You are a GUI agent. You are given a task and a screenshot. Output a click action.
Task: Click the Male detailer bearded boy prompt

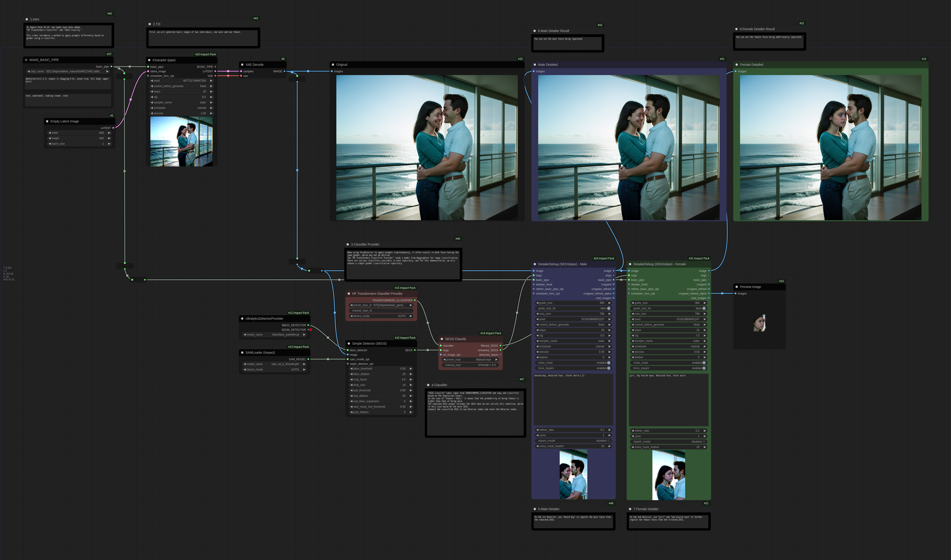(x=574, y=399)
